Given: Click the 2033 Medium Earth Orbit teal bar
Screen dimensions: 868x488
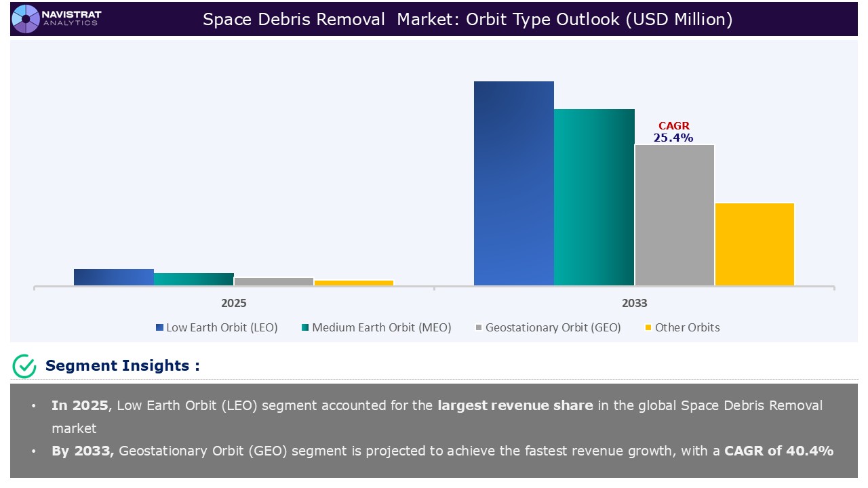Looking at the screenshot, I should pyautogui.click(x=594, y=197).
